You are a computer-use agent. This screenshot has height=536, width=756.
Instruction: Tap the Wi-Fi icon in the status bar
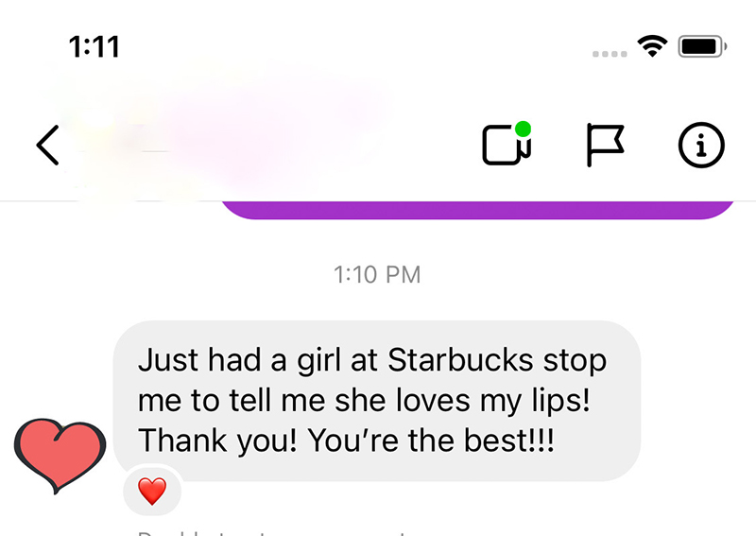click(x=652, y=46)
